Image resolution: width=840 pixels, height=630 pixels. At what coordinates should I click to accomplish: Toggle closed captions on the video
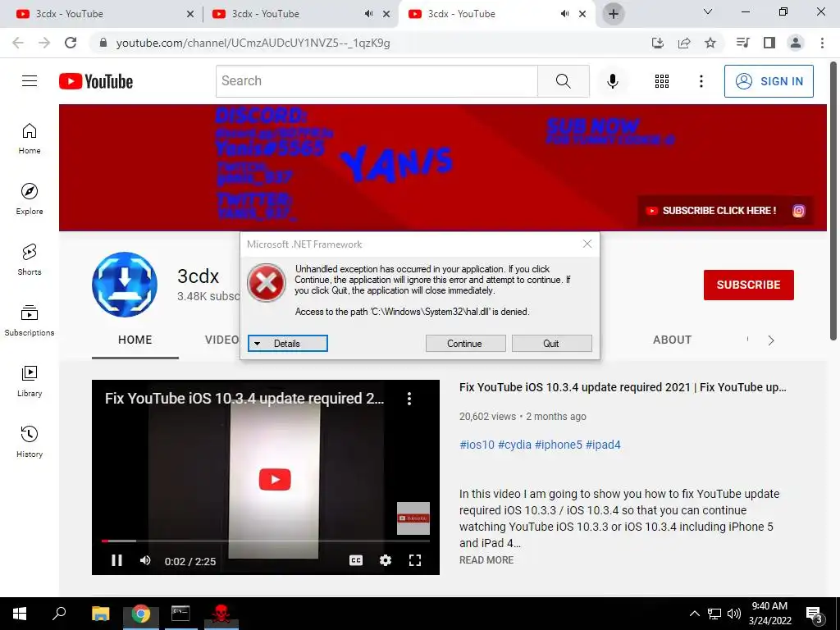pyautogui.click(x=356, y=560)
